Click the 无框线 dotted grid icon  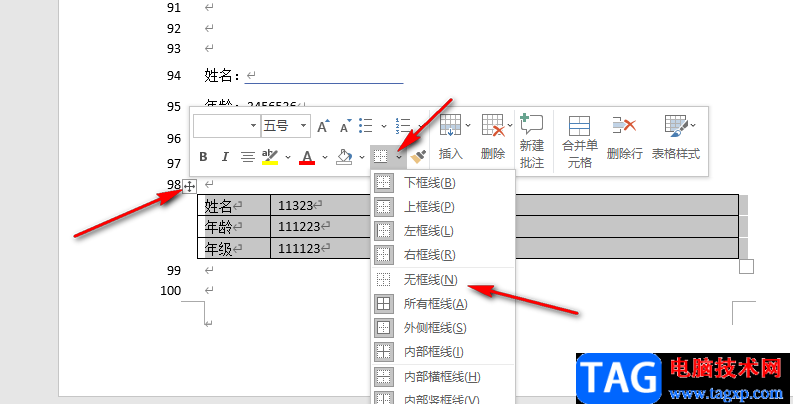(384, 280)
